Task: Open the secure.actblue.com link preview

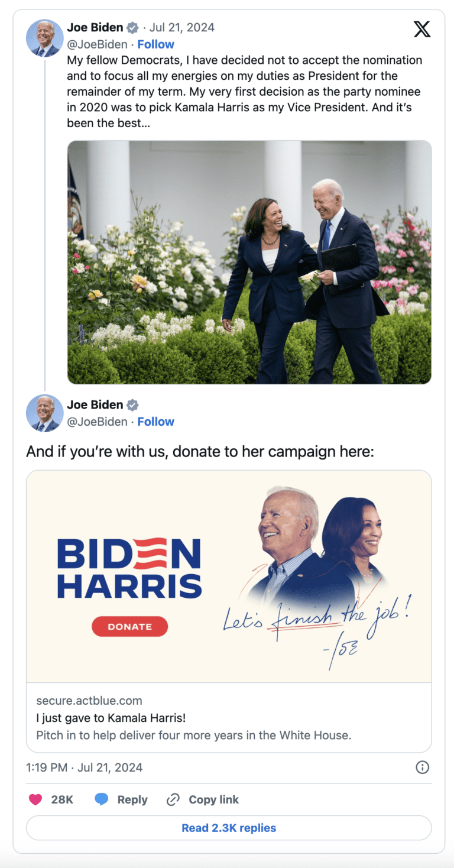Action: click(229, 718)
